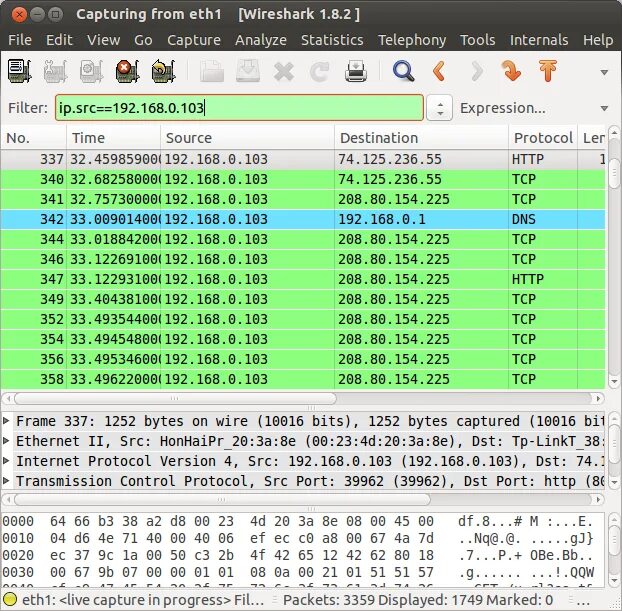
Task: Select packet 341 TCP row
Action: coord(303,199)
